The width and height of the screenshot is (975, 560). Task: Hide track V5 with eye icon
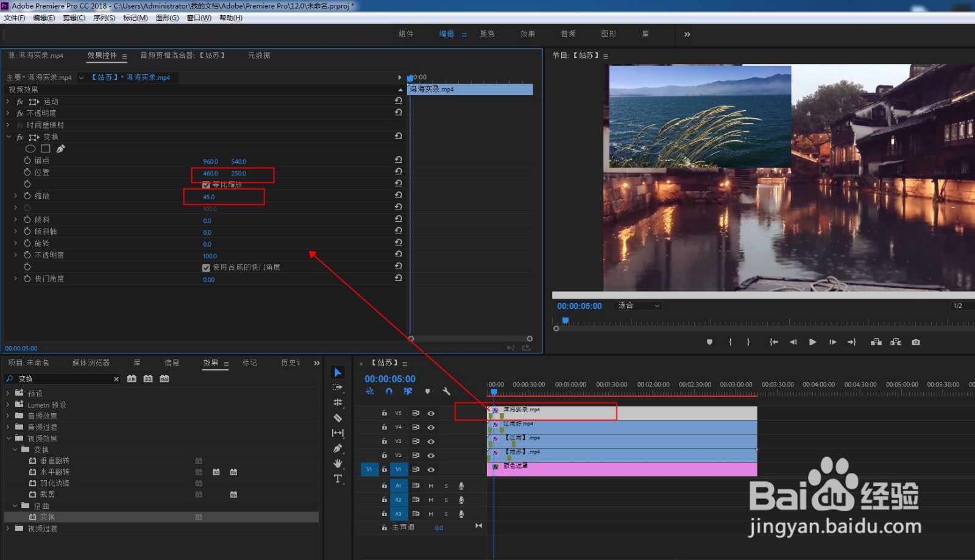[x=431, y=413]
